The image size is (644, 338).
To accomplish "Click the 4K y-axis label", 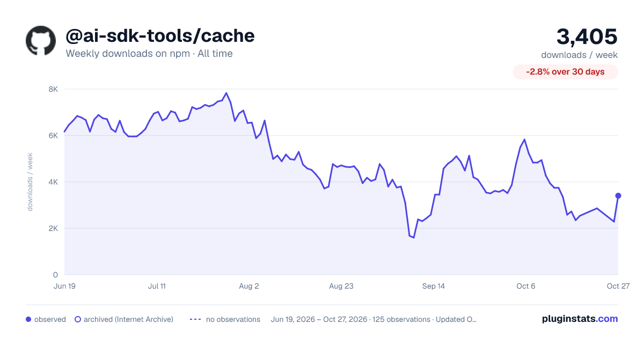I will click(53, 182).
